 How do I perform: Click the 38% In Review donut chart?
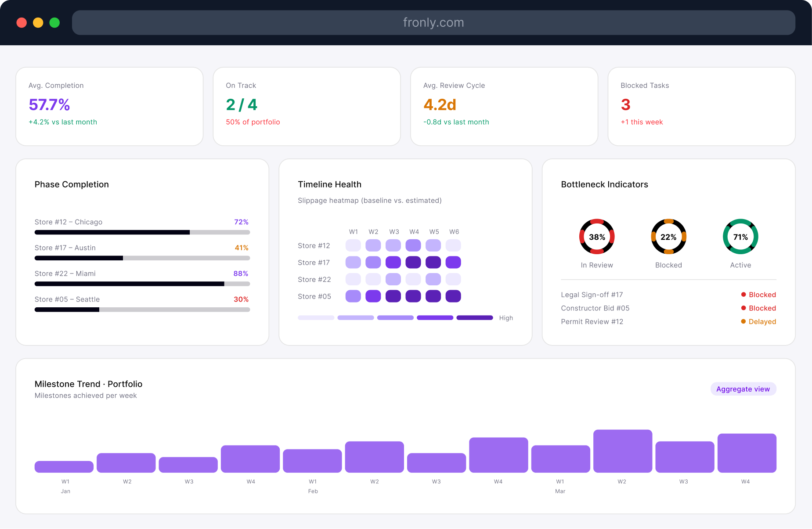coord(597,237)
